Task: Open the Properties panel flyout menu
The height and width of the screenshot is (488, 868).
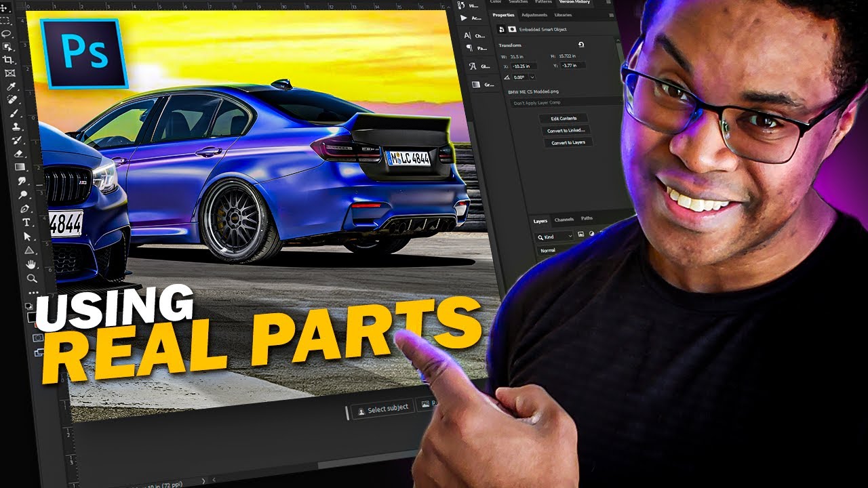Action: [x=612, y=15]
